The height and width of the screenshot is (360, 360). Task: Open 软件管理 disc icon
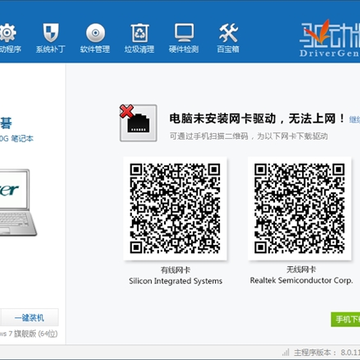pyautogui.click(x=95, y=33)
